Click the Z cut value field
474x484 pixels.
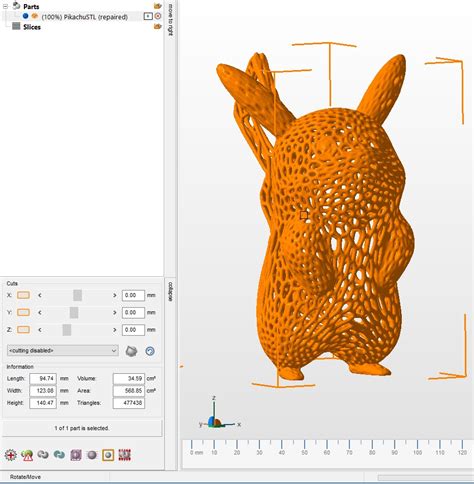click(133, 330)
